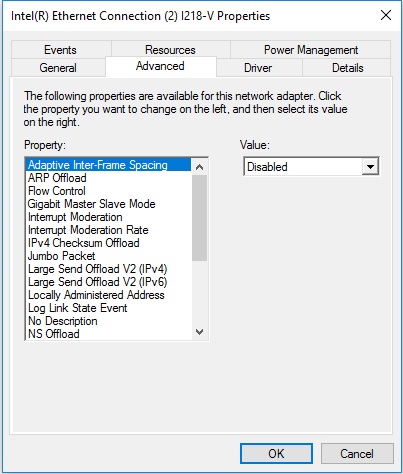403x474 pixels.
Task: Click the property list scroll-up arrow
Action: click(x=199, y=167)
